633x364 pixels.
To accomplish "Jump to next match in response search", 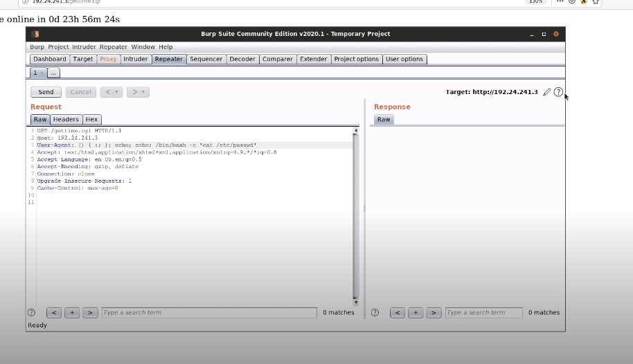I will 434,313.
